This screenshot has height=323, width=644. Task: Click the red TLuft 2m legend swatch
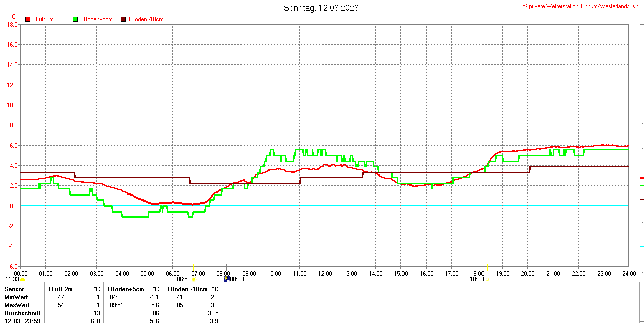[28, 19]
